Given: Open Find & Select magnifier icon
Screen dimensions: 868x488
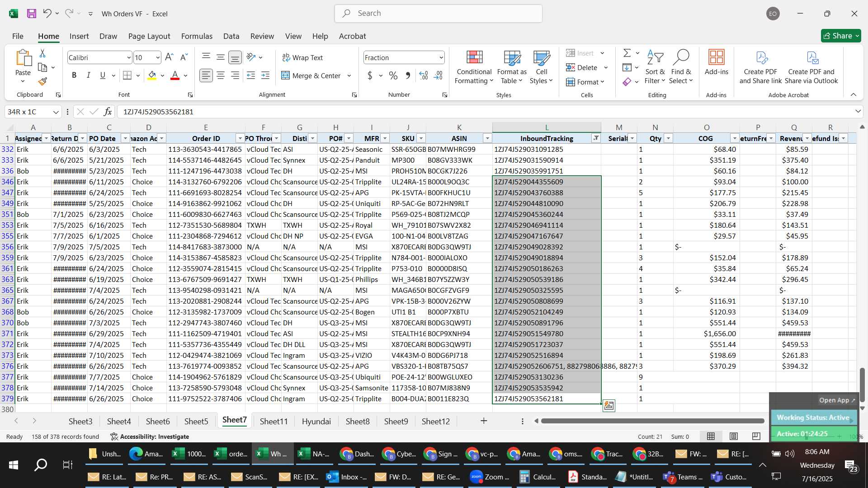Looking at the screenshot, I should click(x=681, y=67).
